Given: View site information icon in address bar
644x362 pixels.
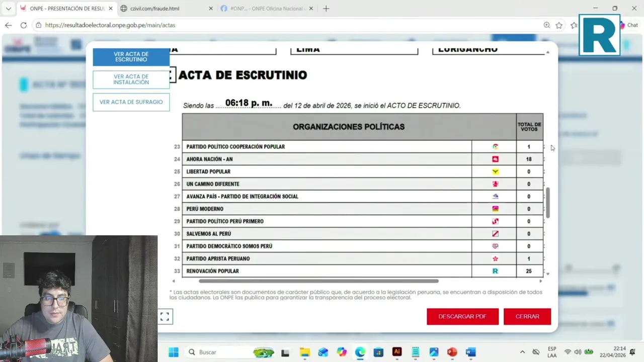Looking at the screenshot, I should pyautogui.click(x=39, y=25).
